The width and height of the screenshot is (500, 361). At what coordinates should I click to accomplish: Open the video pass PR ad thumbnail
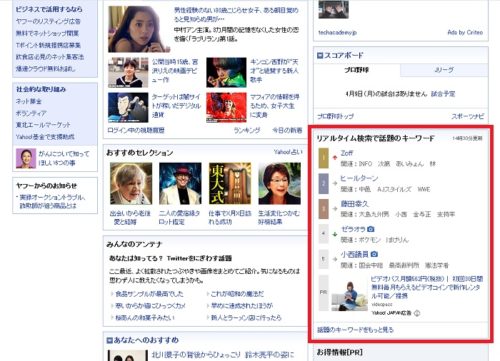[345, 296]
